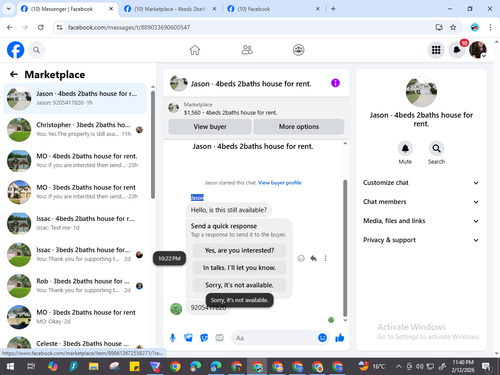Open the apps grid menu icon

pos(436,50)
